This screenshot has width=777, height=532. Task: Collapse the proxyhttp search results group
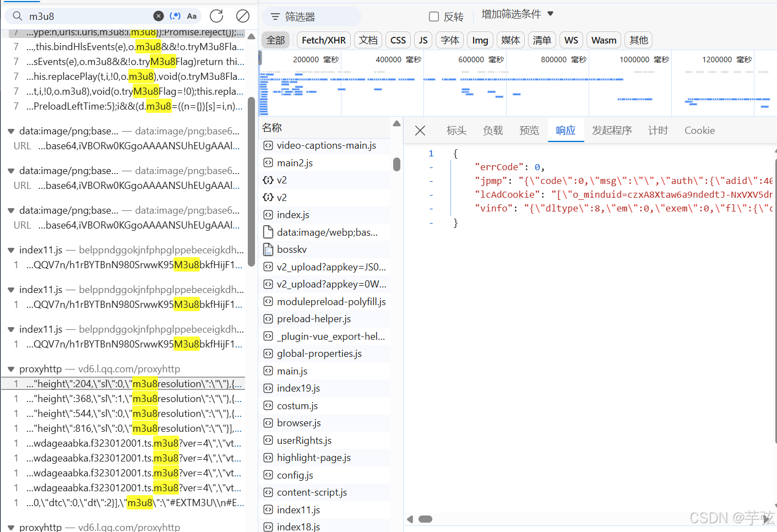[11, 368]
